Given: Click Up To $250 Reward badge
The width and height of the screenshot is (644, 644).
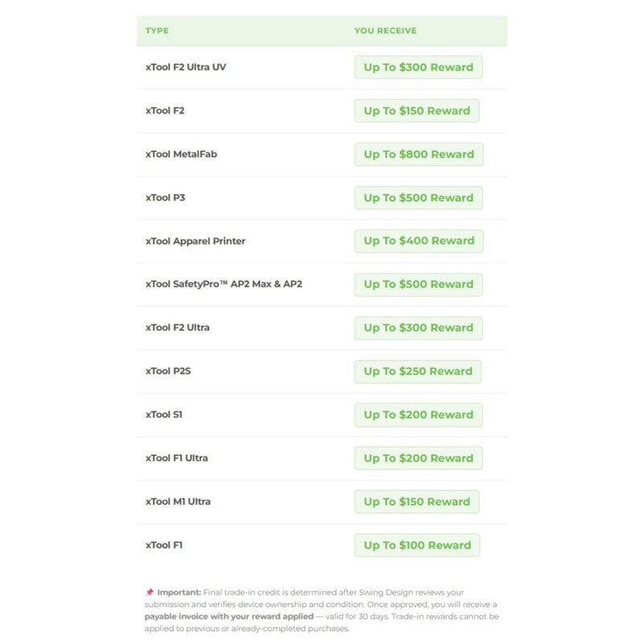Looking at the screenshot, I should coord(418,372).
